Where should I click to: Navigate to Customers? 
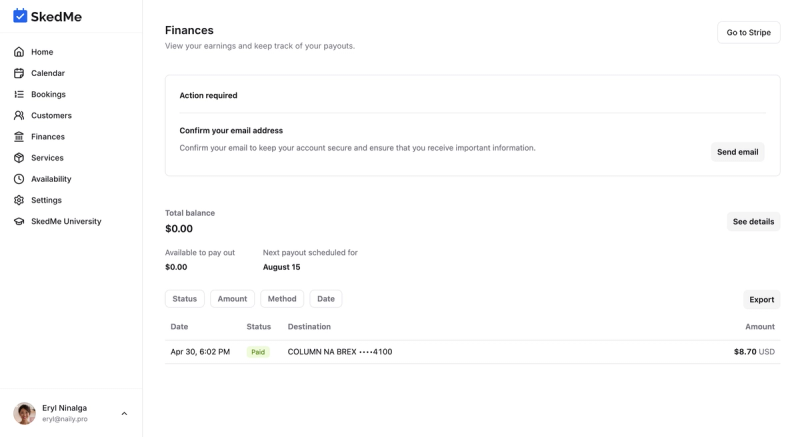click(x=52, y=115)
